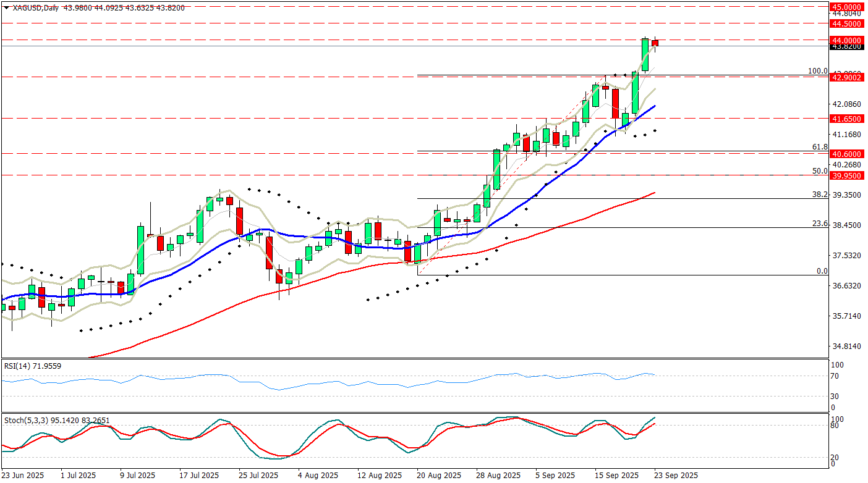Screen dimensions: 868x483
Task: Select the 42.9002 red price label
Action: pyautogui.click(x=847, y=77)
